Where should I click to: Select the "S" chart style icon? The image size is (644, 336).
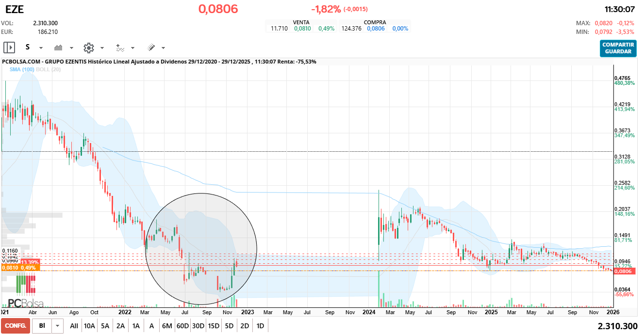(28, 48)
